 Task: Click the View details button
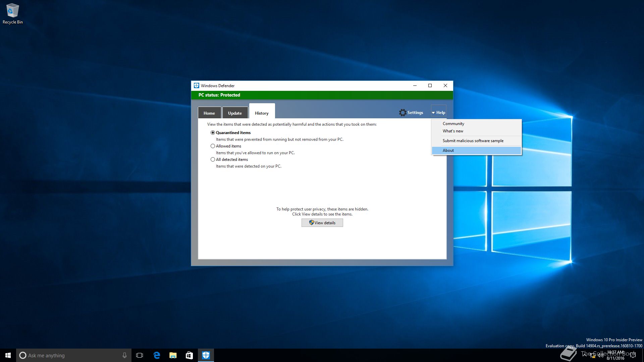pos(322,223)
